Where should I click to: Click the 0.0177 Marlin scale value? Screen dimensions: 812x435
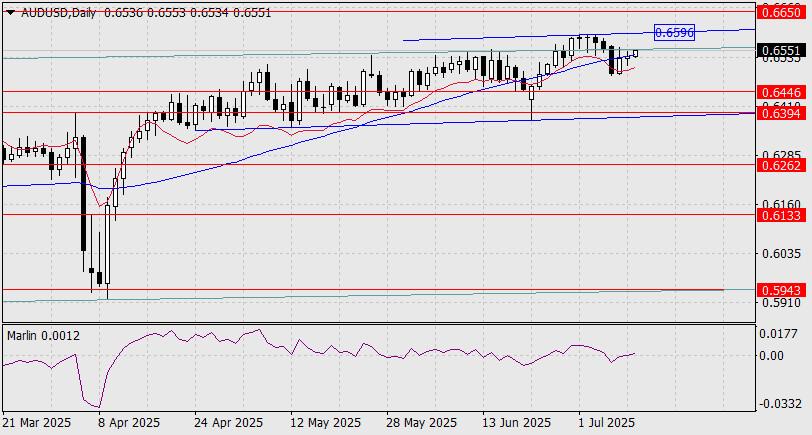point(778,334)
